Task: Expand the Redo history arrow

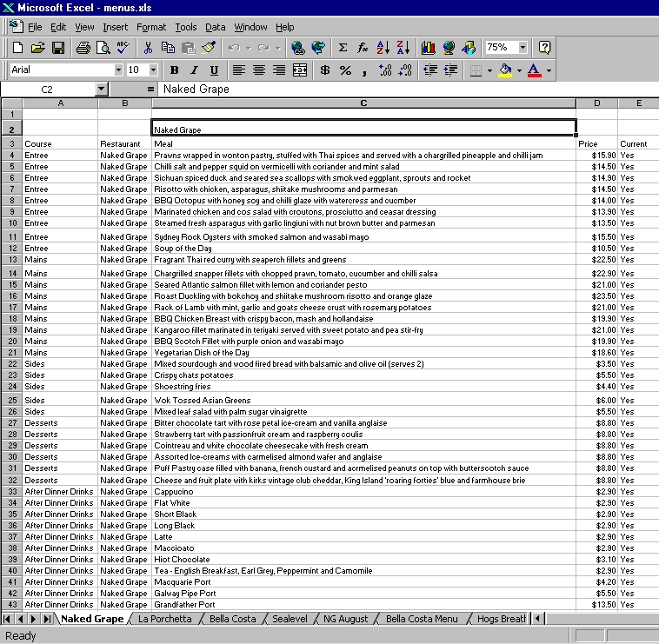Action: [277, 49]
